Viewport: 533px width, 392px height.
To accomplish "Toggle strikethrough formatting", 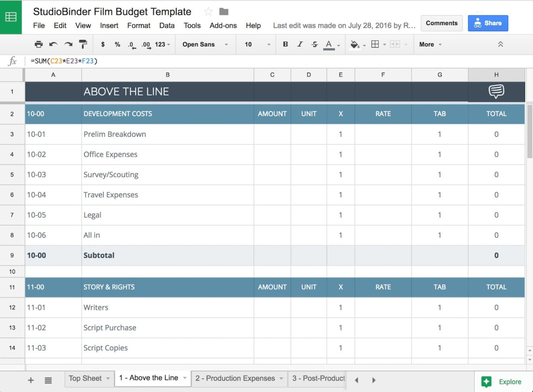I will pos(315,44).
